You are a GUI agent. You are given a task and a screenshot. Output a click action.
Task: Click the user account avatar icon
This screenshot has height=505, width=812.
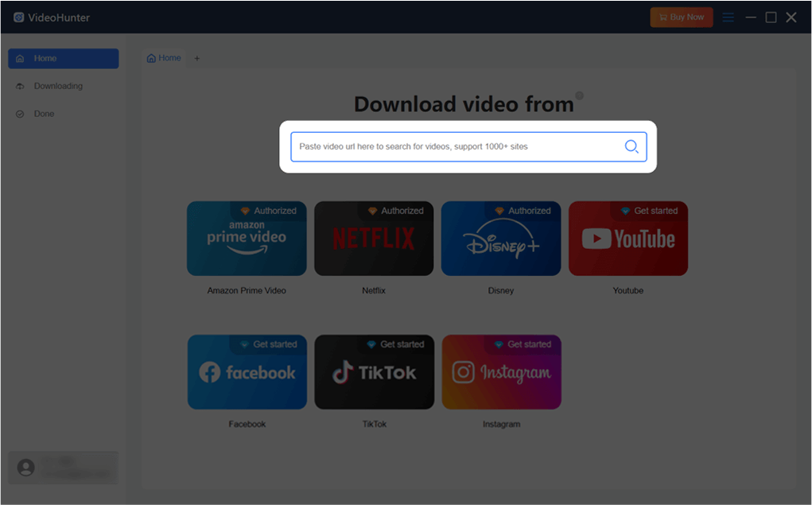click(x=26, y=468)
